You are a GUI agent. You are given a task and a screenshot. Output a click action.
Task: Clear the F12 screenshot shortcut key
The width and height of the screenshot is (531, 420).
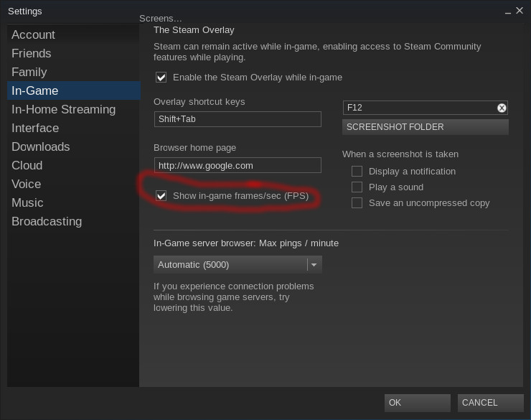click(x=502, y=108)
